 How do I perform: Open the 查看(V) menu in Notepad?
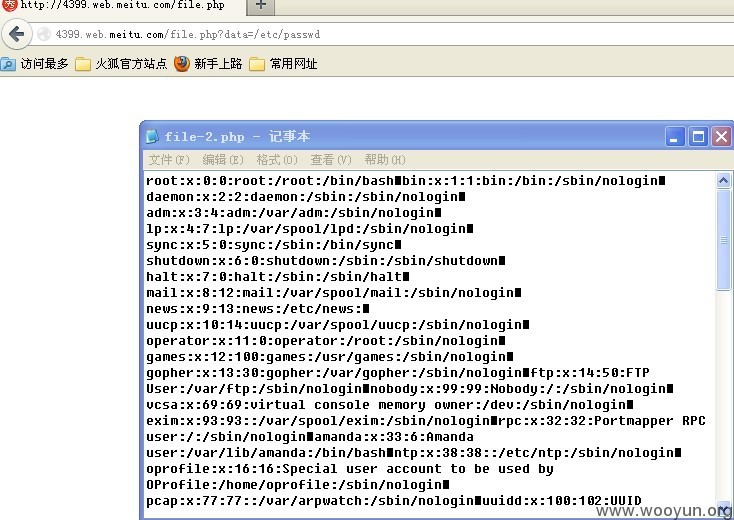[330, 160]
